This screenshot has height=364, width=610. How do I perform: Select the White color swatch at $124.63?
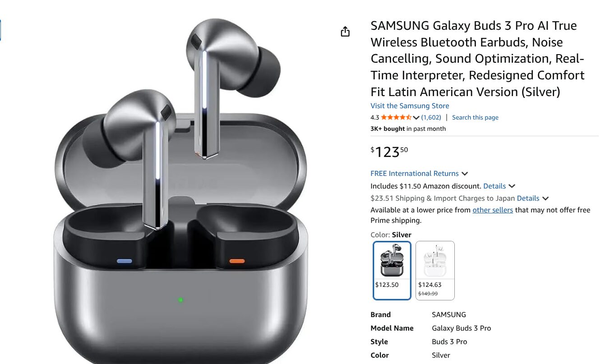[435, 270]
